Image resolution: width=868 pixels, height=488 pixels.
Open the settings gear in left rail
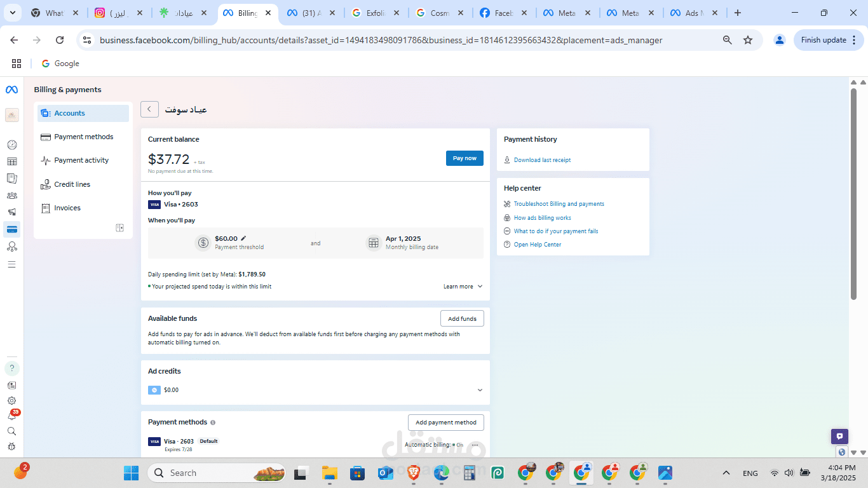click(11, 401)
